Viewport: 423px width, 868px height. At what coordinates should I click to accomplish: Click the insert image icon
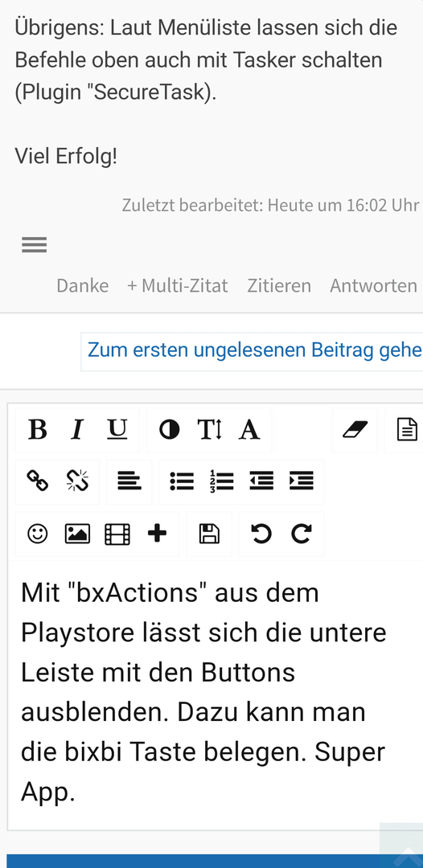pos(77,534)
